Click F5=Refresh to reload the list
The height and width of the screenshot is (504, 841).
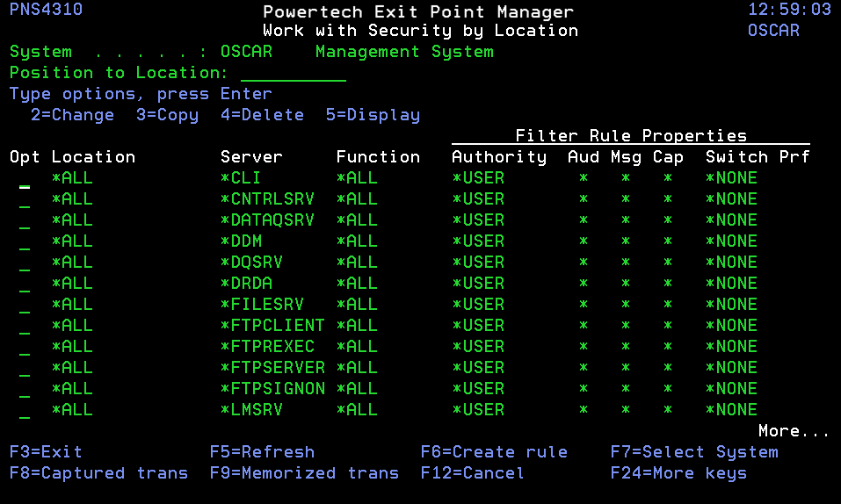click(x=262, y=452)
